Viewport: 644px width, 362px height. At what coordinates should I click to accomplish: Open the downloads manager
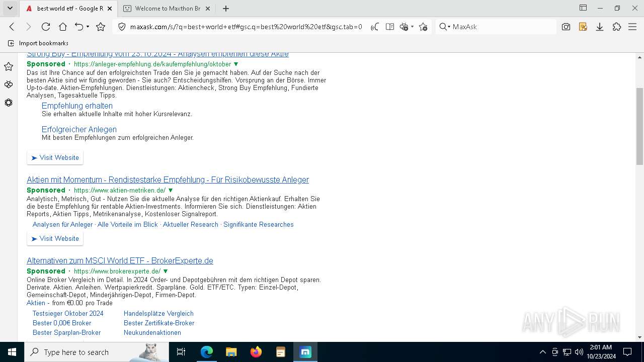(600, 27)
